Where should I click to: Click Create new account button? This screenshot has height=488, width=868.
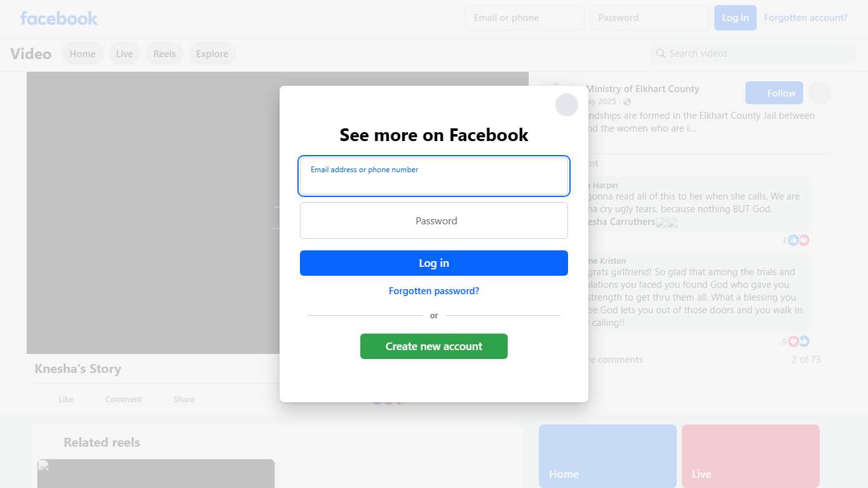pyautogui.click(x=434, y=346)
